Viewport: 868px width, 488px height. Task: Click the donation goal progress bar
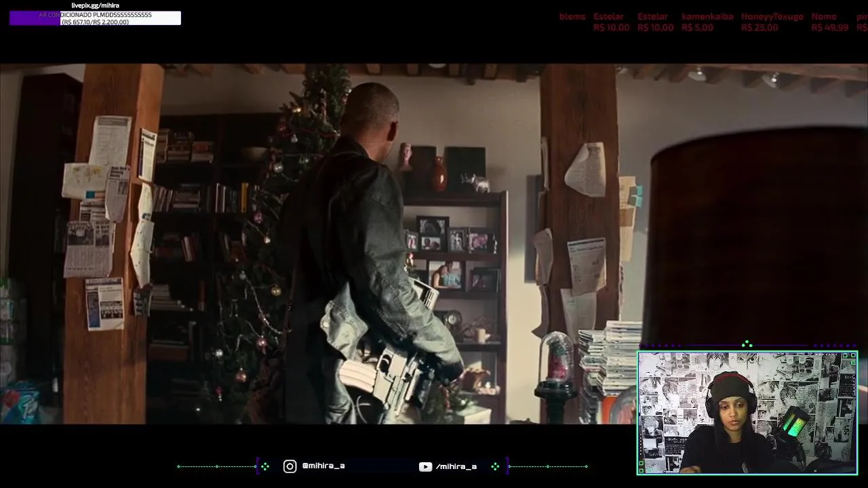tap(95, 18)
